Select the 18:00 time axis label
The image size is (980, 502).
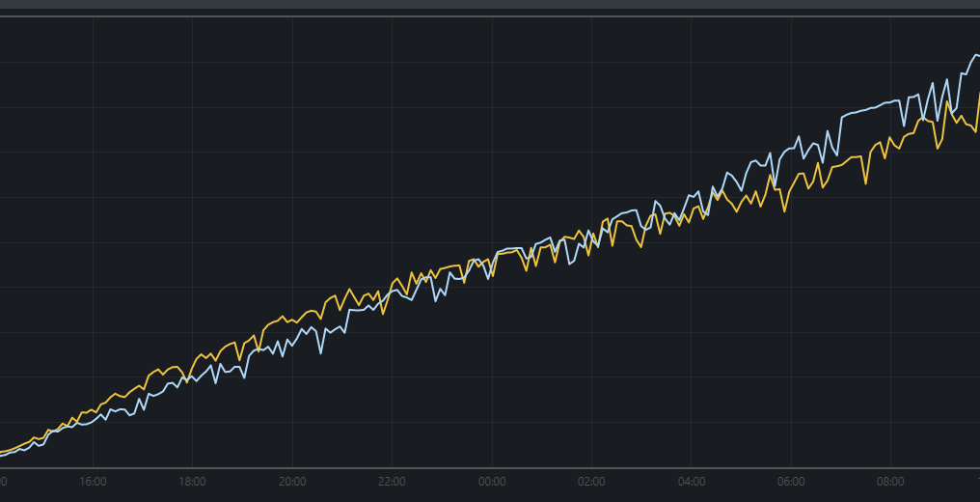[x=193, y=482]
